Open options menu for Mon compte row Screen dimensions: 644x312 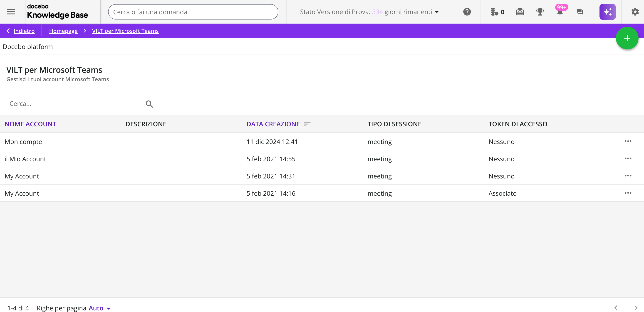628,141
